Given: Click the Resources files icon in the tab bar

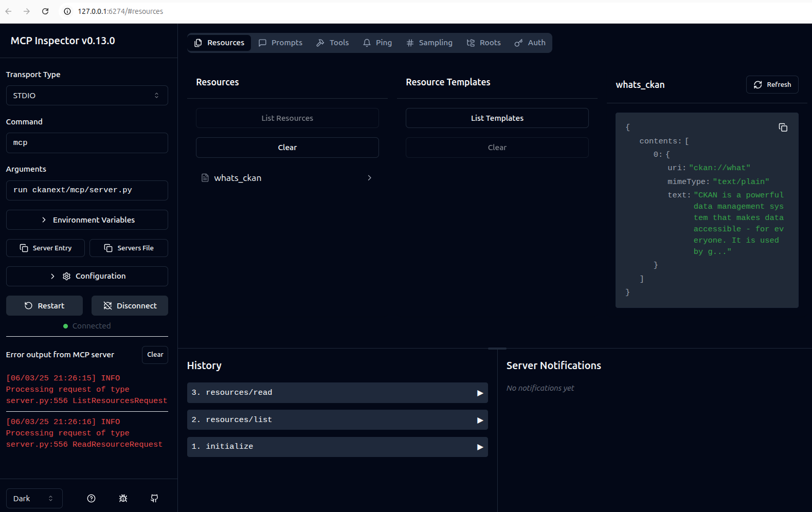Looking at the screenshot, I should tap(198, 43).
